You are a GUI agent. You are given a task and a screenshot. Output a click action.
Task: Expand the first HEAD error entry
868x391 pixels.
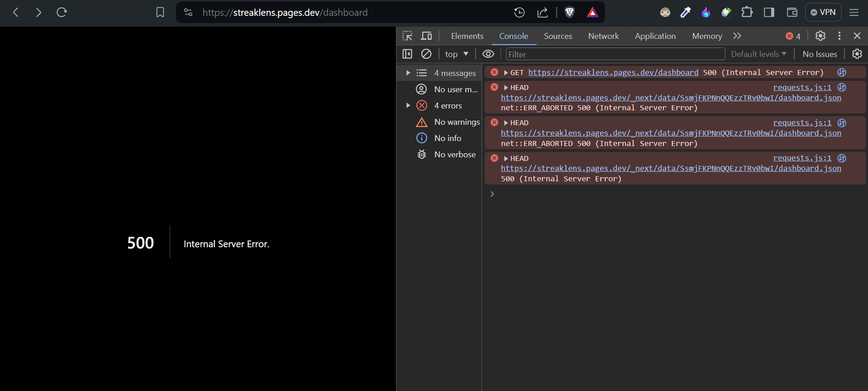506,88
